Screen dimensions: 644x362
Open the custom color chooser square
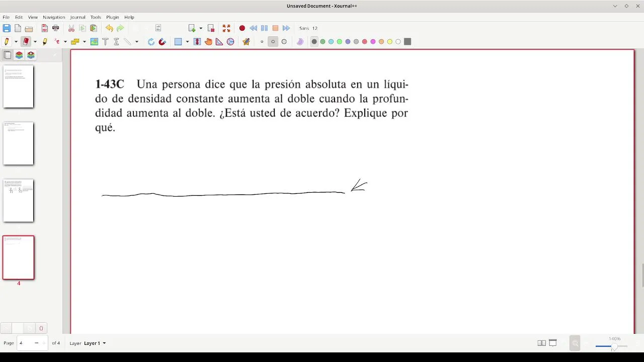click(408, 42)
